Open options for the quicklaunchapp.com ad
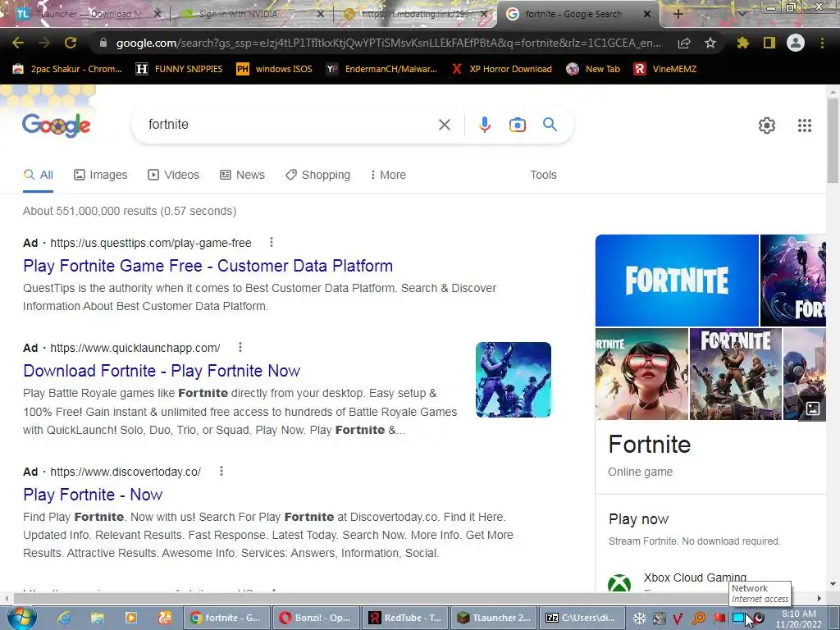 [x=240, y=348]
